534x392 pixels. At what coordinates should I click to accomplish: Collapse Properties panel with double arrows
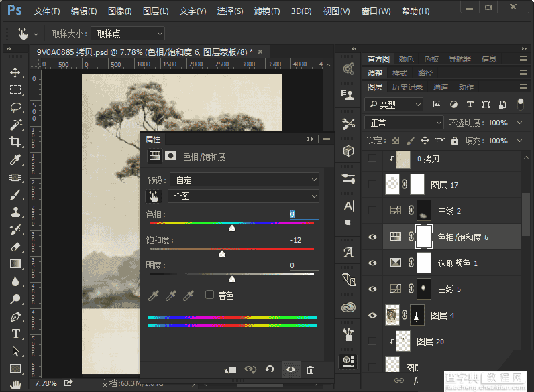point(310,139)
